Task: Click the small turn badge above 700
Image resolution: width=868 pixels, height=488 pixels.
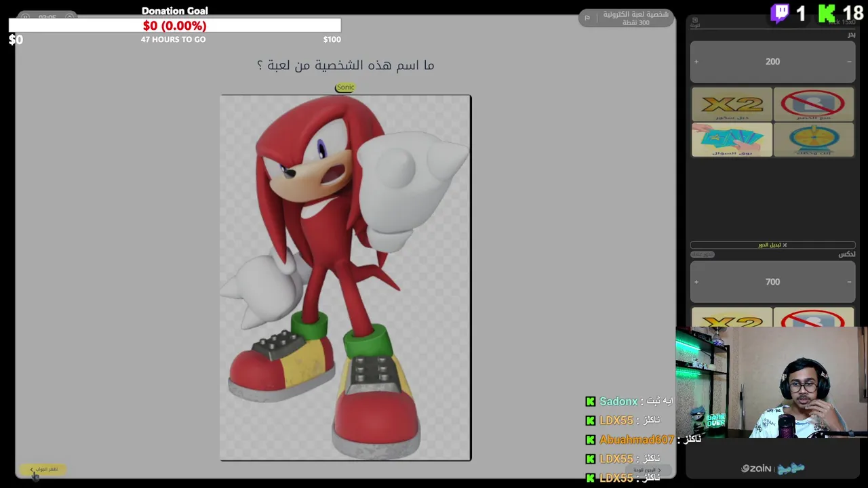Action: click(x=703, y=255)
